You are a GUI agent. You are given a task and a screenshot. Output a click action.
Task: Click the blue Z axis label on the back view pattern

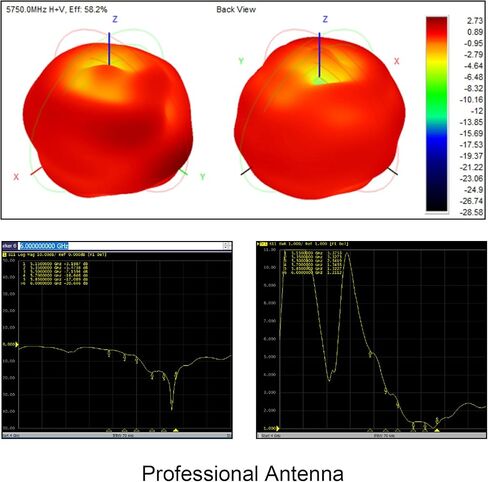(x=325, y=19)
